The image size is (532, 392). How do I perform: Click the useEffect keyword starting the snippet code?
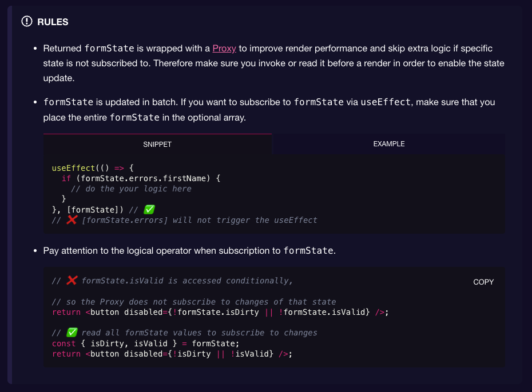point(74,168)
